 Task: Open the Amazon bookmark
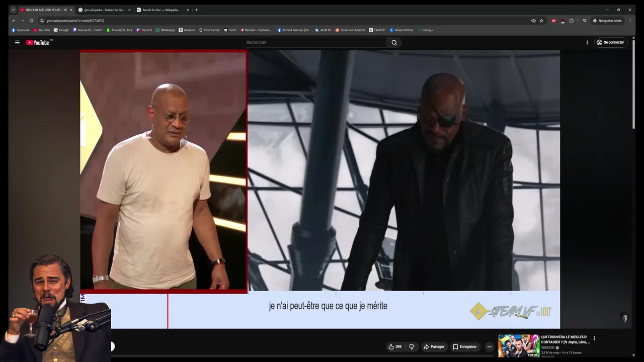tap(187, 30)
